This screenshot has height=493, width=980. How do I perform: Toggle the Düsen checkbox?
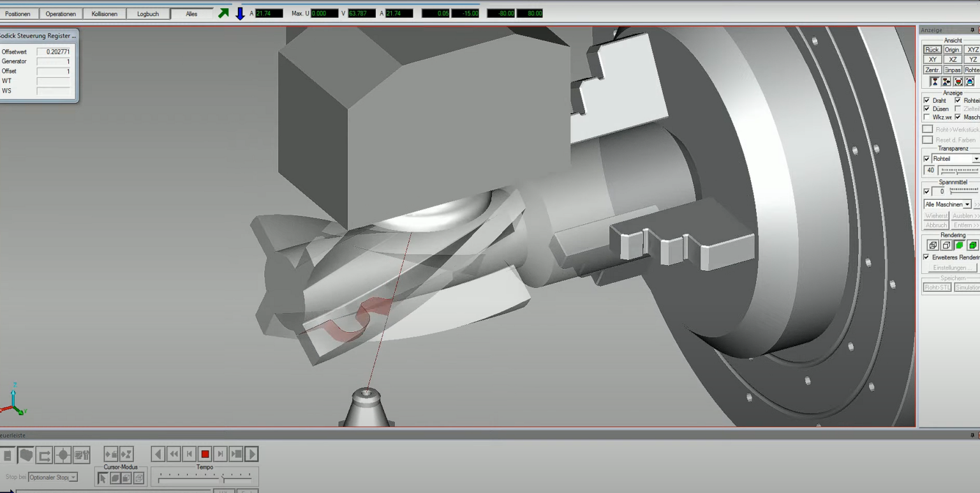point(927,109)
